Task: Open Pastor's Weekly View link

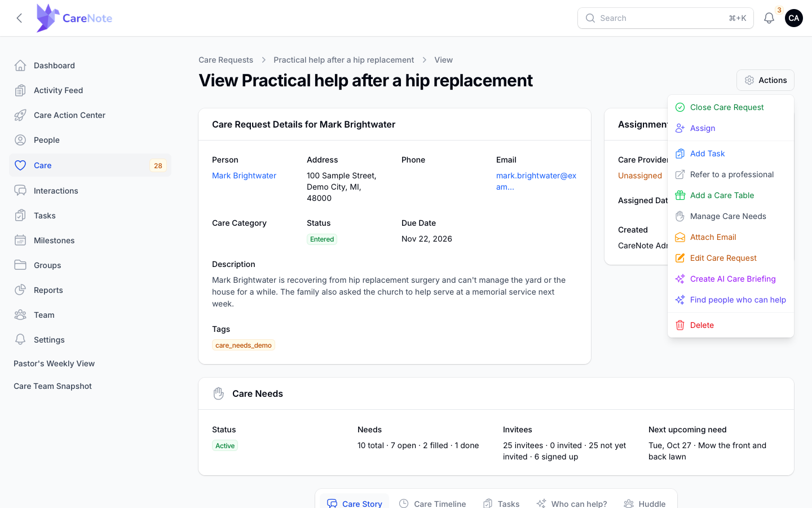Action: point(54,364)
